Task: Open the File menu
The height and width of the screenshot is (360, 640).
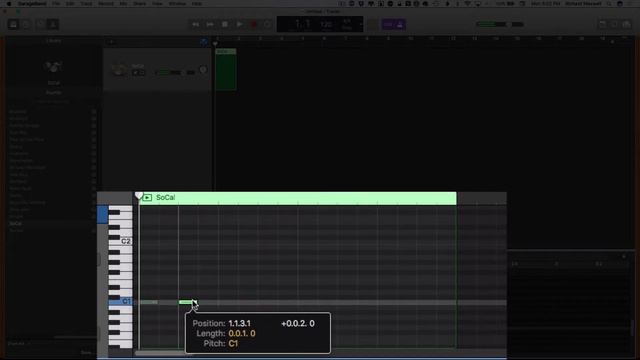Action: pyautogui.click(x=56, y=4)
